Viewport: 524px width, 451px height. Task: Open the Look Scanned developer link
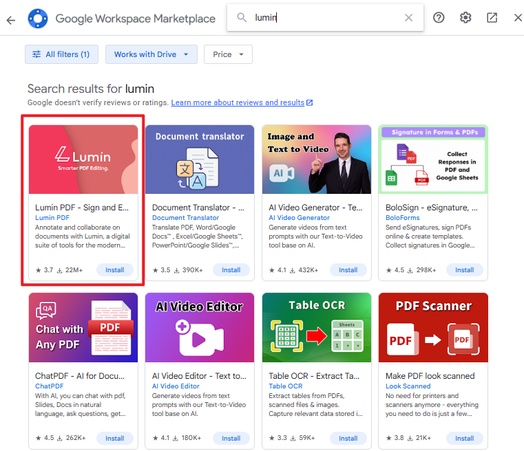(408, 386)
